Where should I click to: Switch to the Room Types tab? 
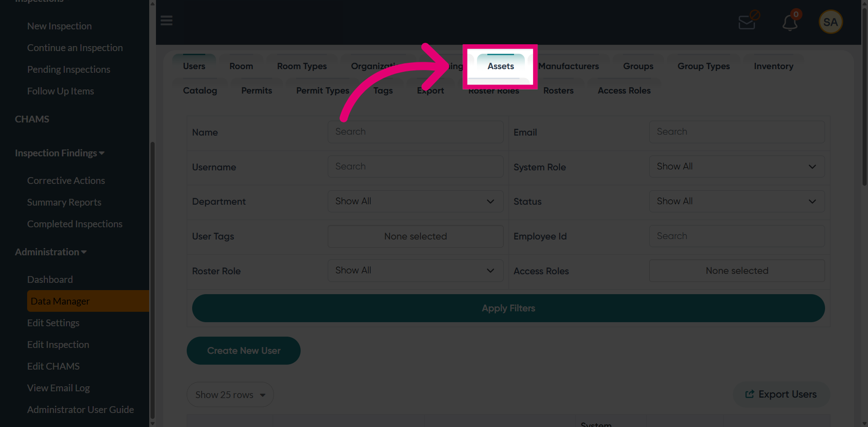(x=302, y=66)
